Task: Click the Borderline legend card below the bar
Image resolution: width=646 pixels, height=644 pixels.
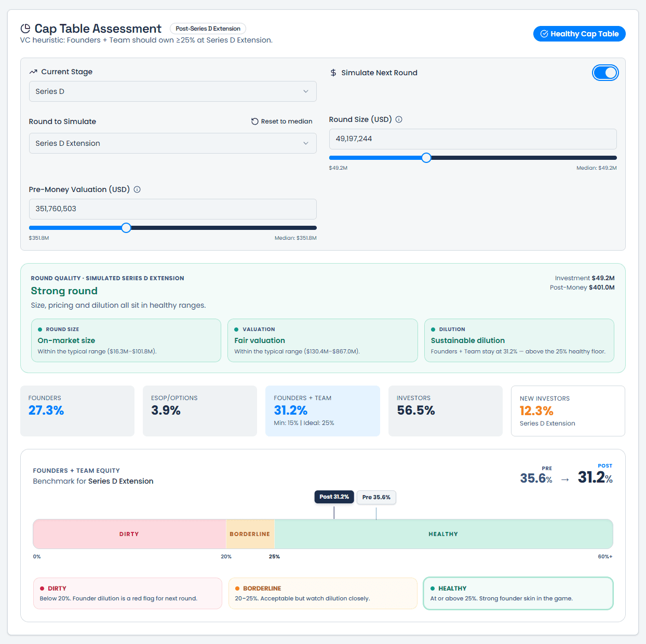Action: click(x=323, y=593)
